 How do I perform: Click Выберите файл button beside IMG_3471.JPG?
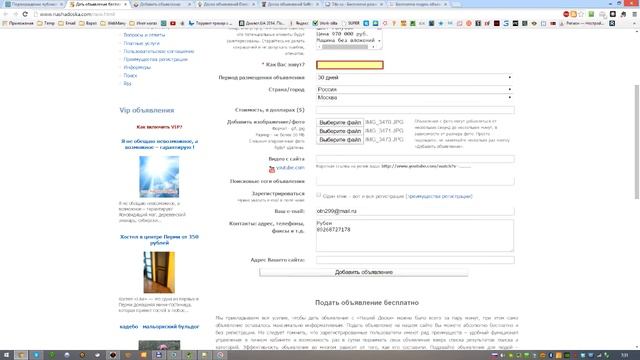(x=340, y=131)
